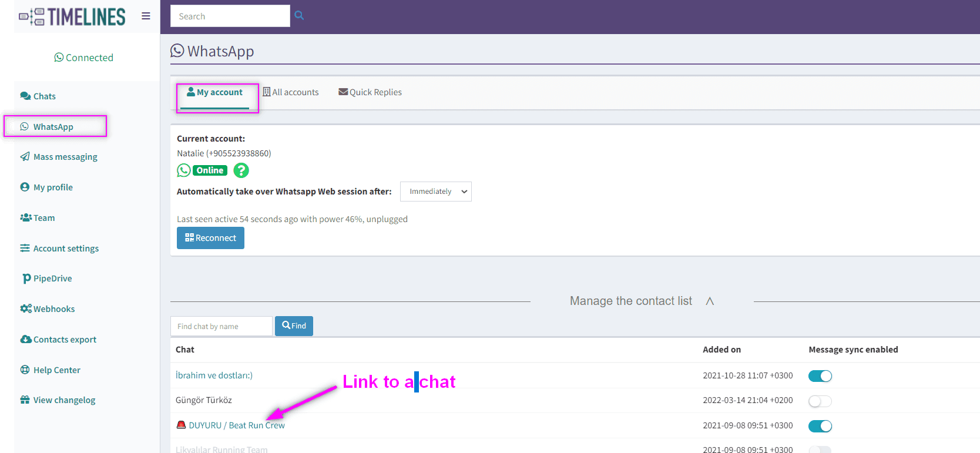
Task: Click the Find chat by name field
Action: (221, 326)
